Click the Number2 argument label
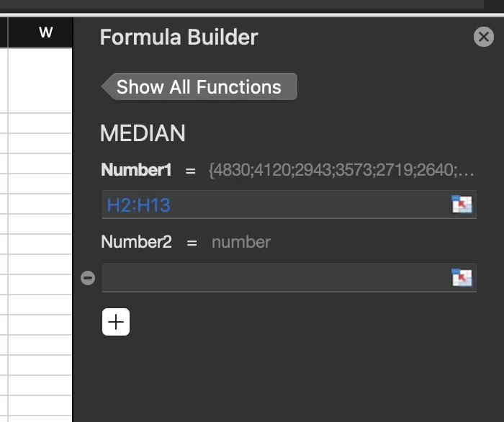Viewport: 504px width, 422px height. point(137,242)
